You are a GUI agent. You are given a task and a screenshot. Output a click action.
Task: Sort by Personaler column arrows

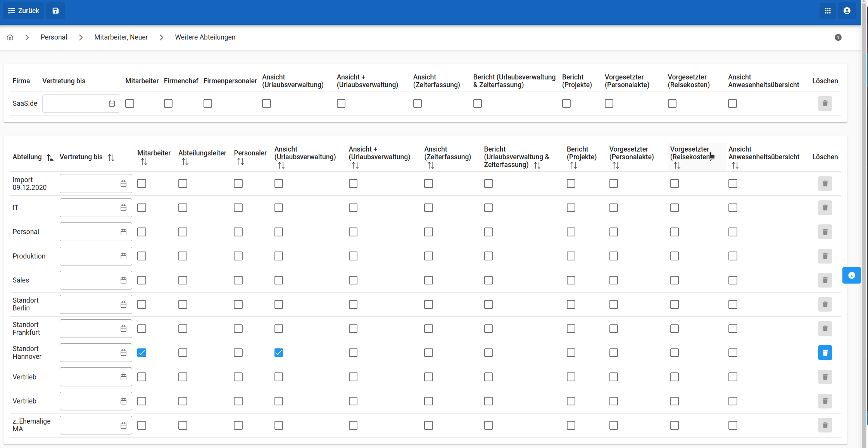coord(241,162)
